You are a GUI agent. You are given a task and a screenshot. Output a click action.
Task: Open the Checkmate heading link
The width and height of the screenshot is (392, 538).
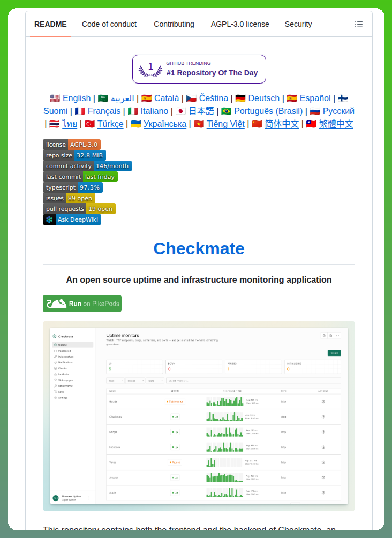pyautogui.click(x=199, y=248)
